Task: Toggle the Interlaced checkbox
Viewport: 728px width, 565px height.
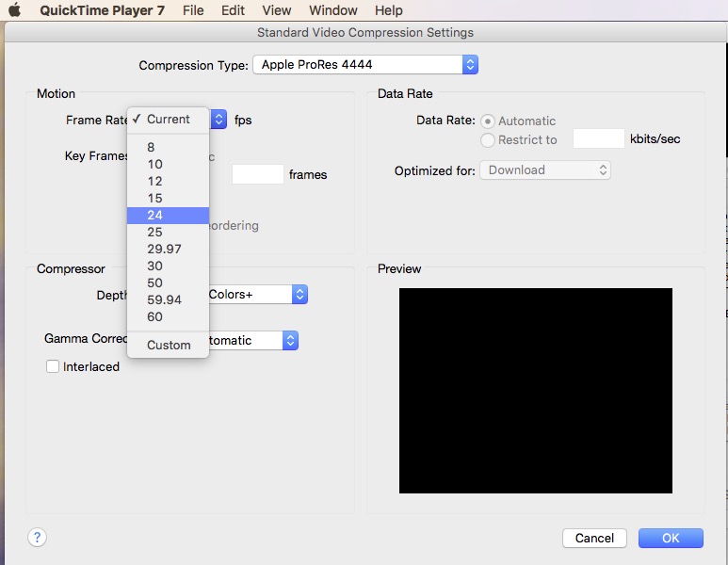Action: (53, 366)
